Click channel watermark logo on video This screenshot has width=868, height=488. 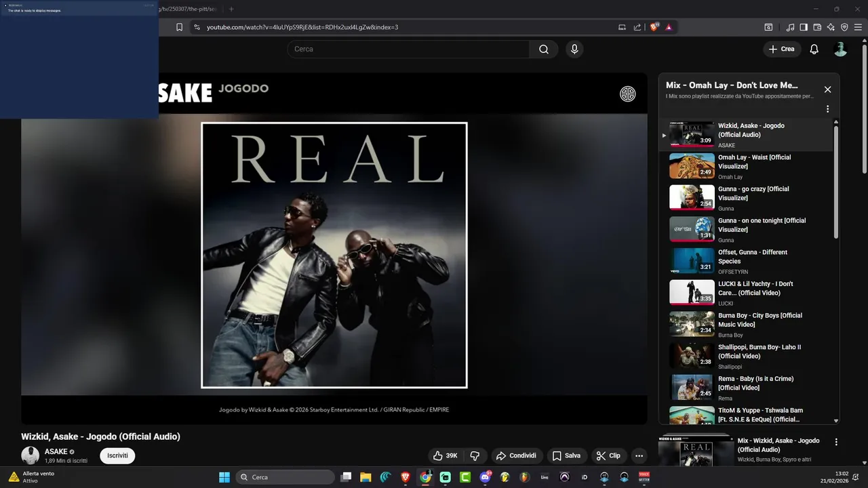click(x=628, y=94)
